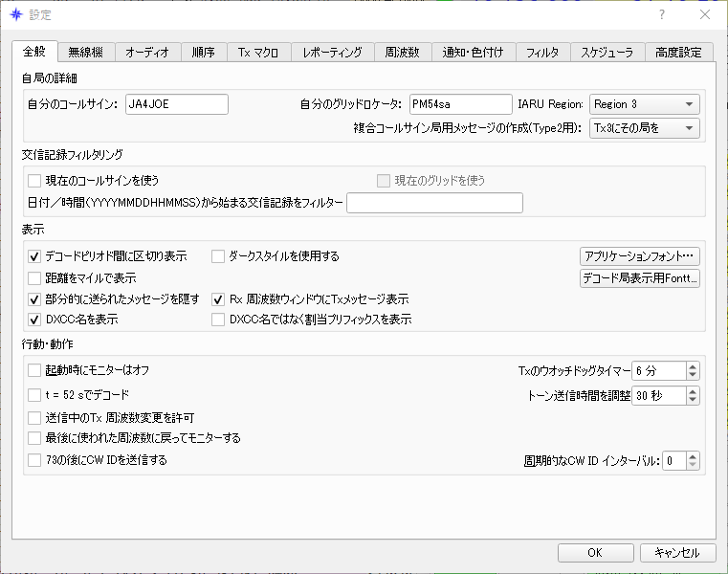Go to the 周波数 tab

tap(403, 52)
